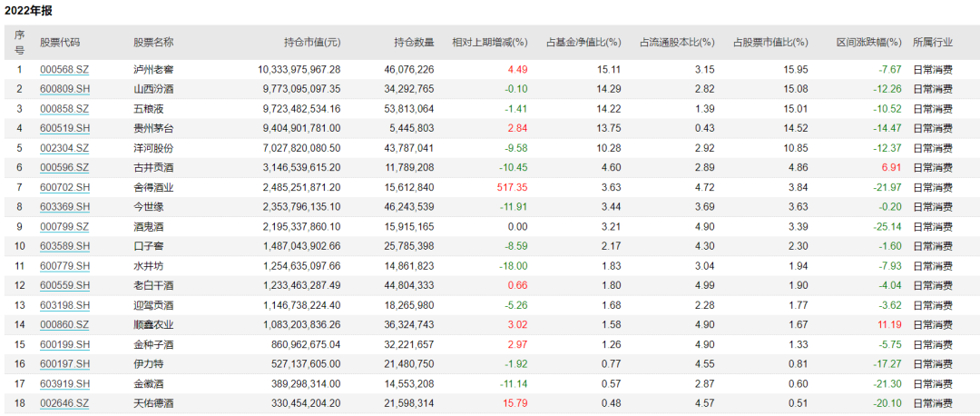Open stock code link 603589.SH

[65, 246]
